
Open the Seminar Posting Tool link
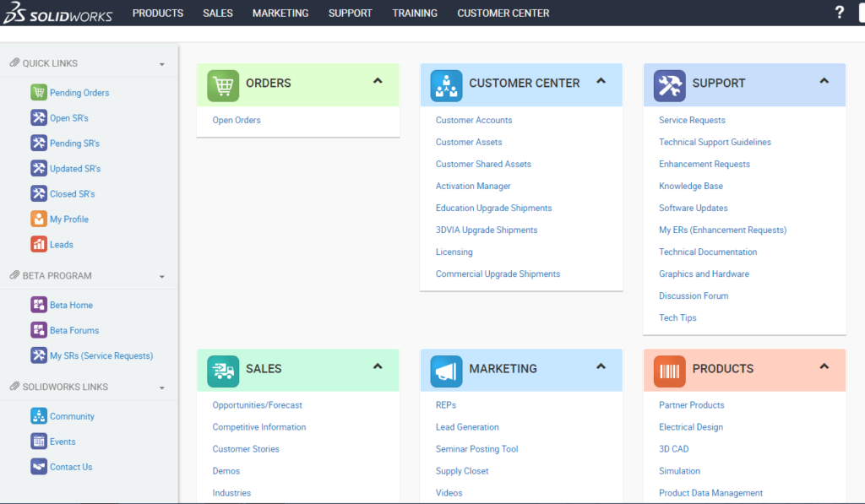click(x=477, y=449)
